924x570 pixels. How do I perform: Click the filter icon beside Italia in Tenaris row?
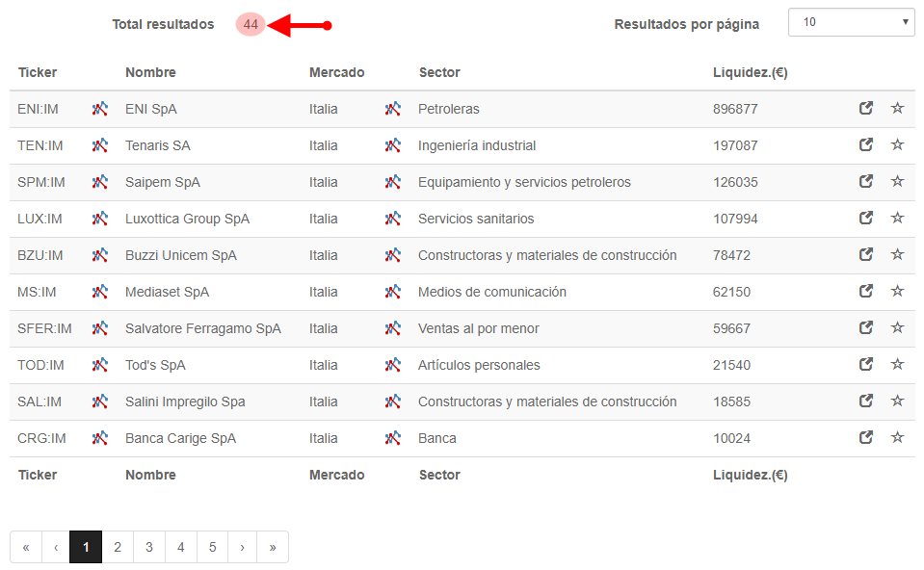click(x=392, y=145)
